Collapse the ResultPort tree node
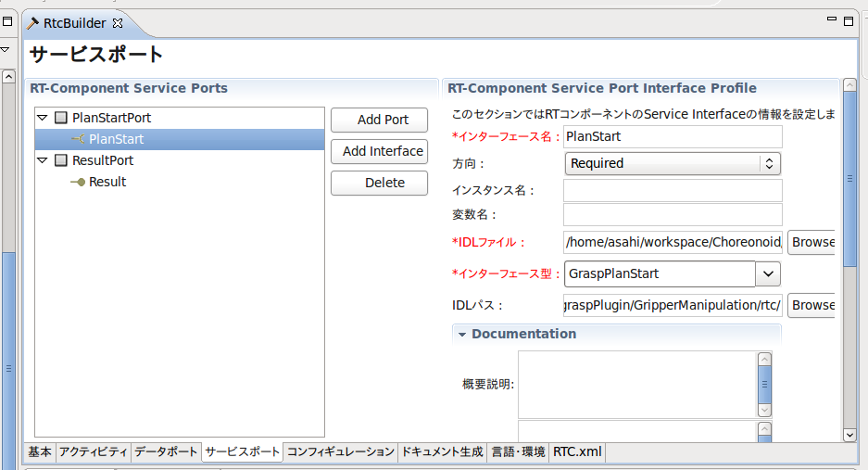Image resolution: width=868 pixels, height=470 pixels. (x=43, y=161)
